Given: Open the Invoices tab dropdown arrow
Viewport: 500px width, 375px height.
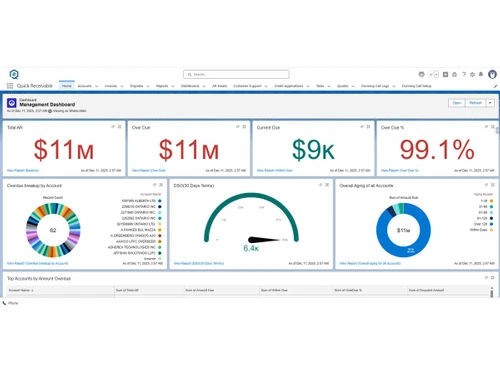Looking at the screenshot, I should [122, 86].
